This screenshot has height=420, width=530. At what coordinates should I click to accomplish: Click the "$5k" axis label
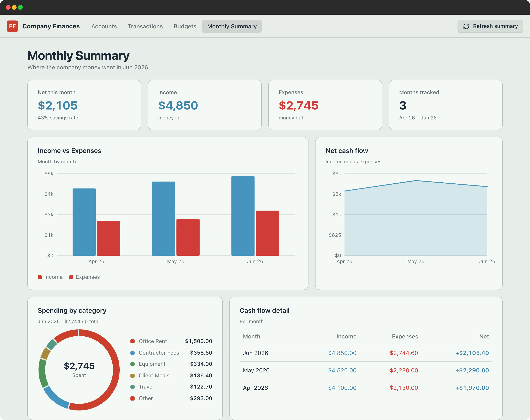click(49, 174)
